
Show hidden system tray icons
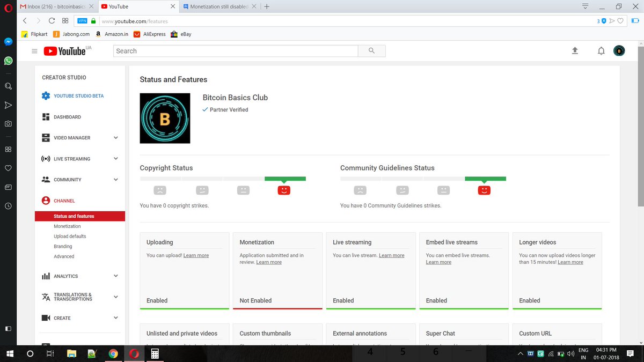click(520, 354)
